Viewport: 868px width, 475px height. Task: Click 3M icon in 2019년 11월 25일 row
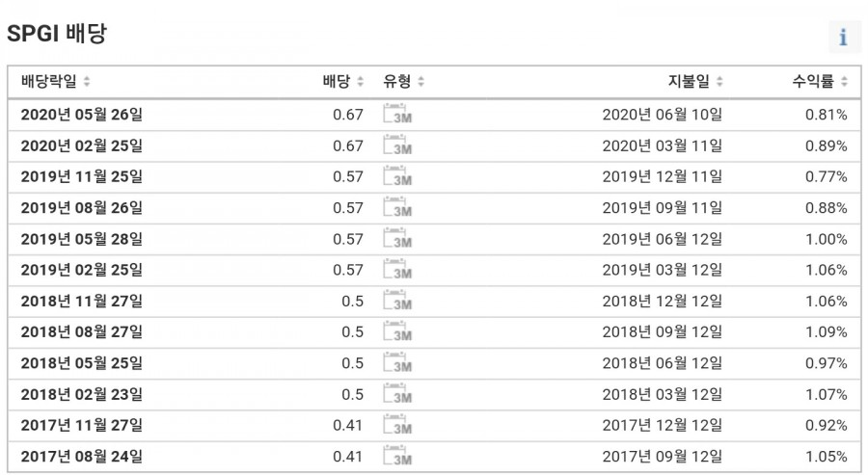click(397, 176)
